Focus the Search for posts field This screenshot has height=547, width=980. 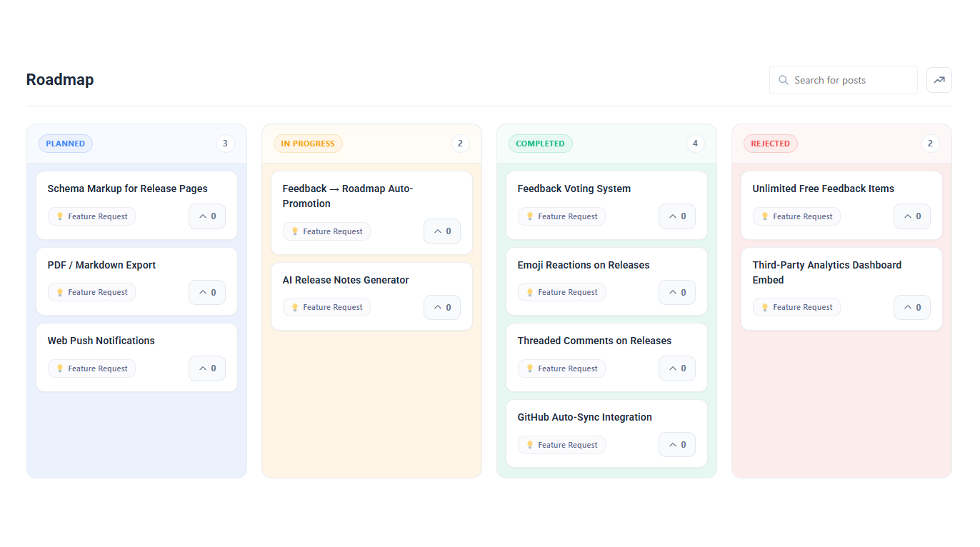point(844,80)
